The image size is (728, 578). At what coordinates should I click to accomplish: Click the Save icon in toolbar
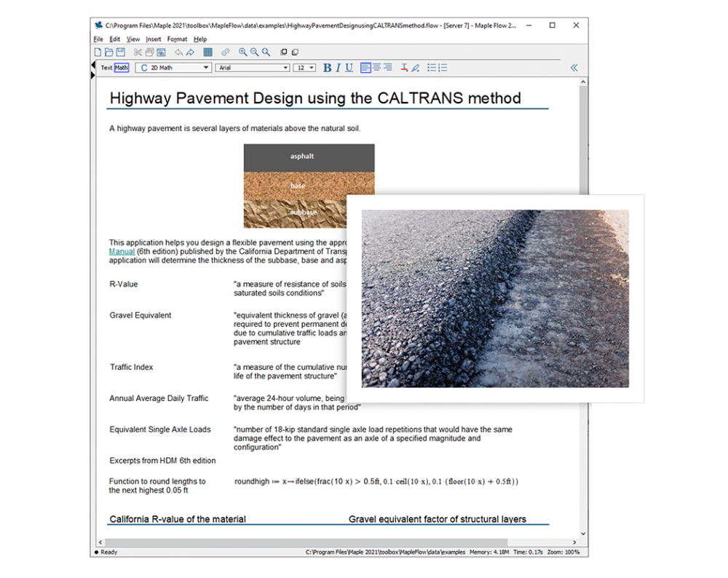tap(121, 52)
